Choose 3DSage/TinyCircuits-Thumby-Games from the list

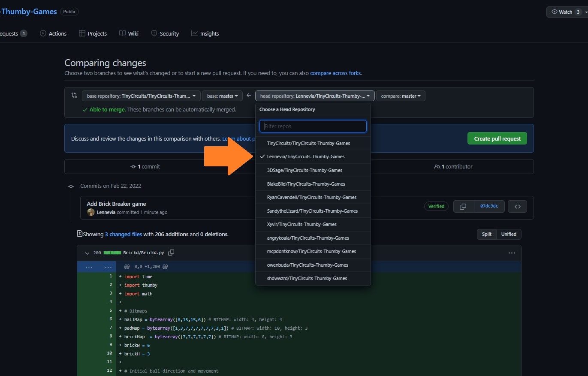[x=305, y=170]
